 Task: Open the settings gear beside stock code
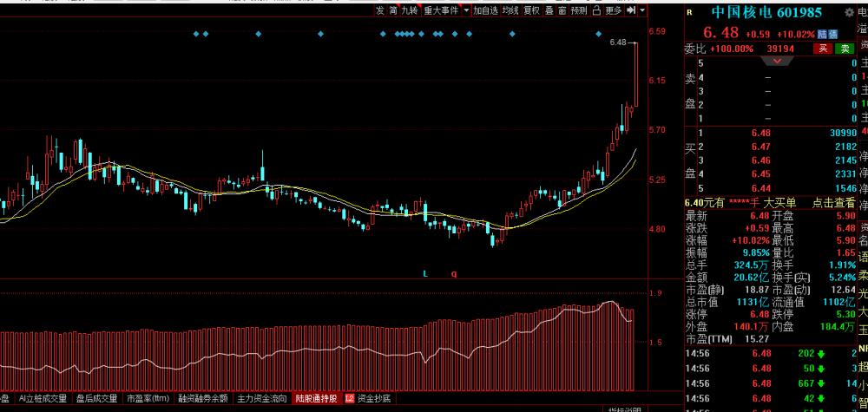(849, 12)
